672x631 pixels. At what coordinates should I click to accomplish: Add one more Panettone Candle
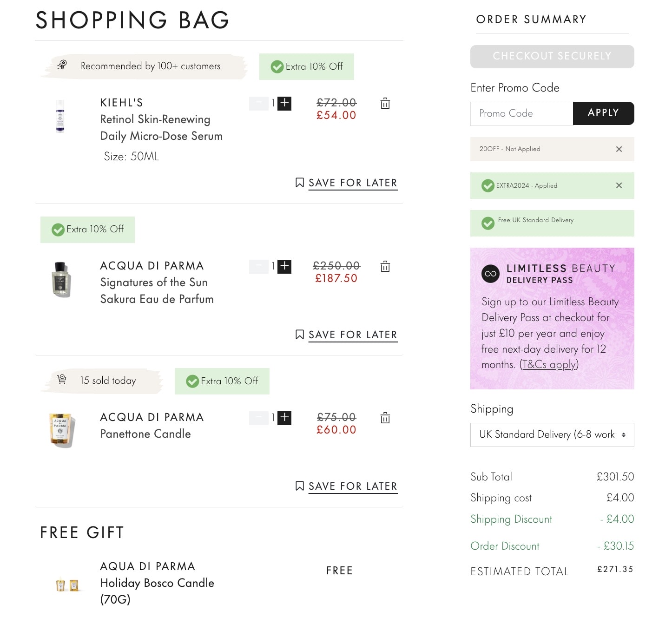[284, 418]
